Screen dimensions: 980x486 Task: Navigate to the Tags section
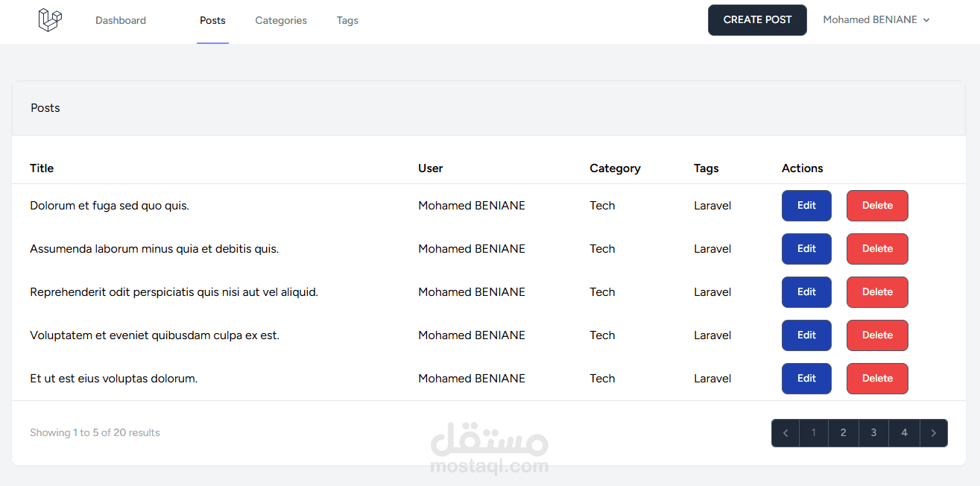[x=347, y=20]
